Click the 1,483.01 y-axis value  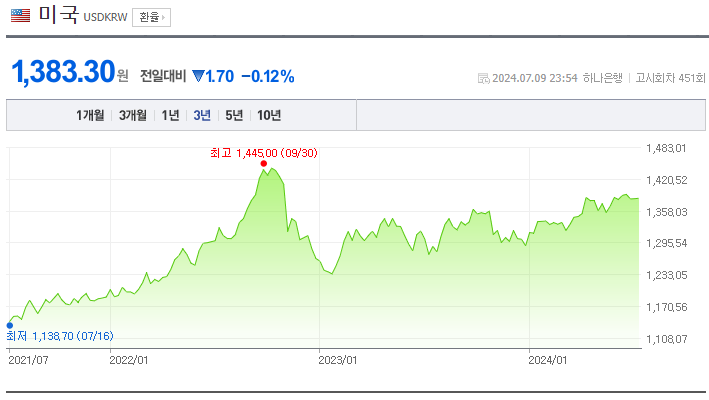coord(666,148)
